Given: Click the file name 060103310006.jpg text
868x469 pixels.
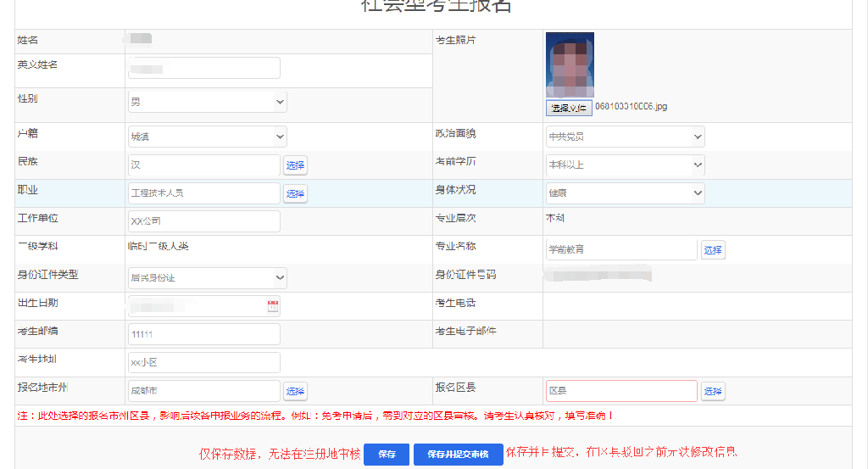Looking at the screenshot, I should click(631, 106).
